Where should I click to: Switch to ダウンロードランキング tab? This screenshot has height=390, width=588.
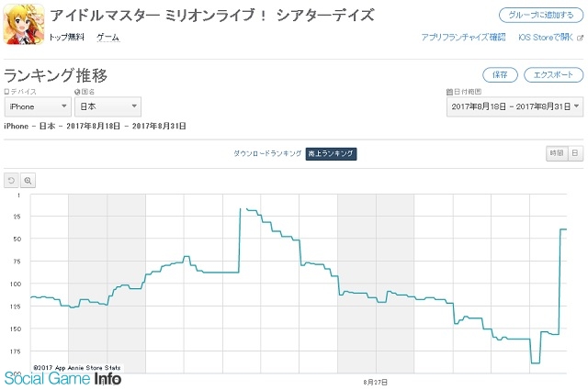(267, 153)
